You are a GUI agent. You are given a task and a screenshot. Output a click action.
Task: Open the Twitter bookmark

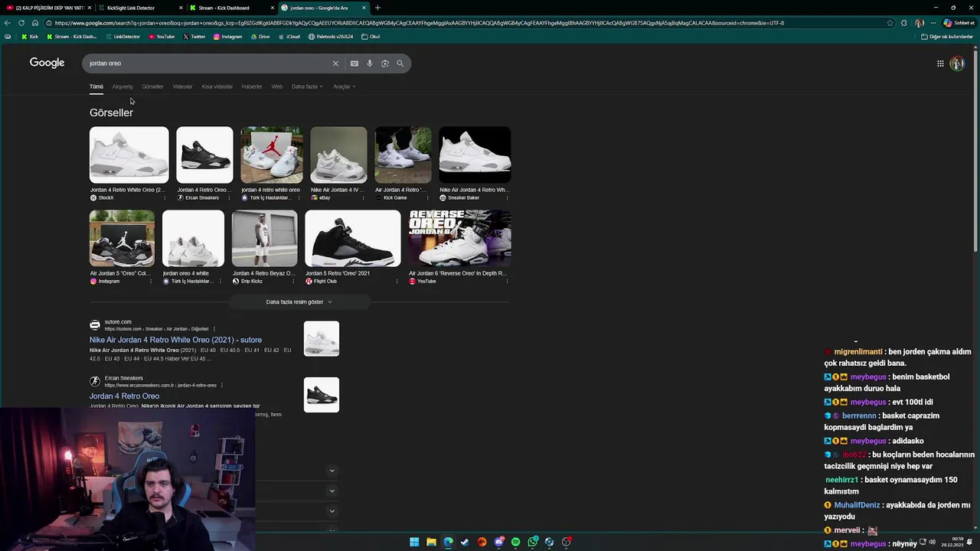(193, 37)
